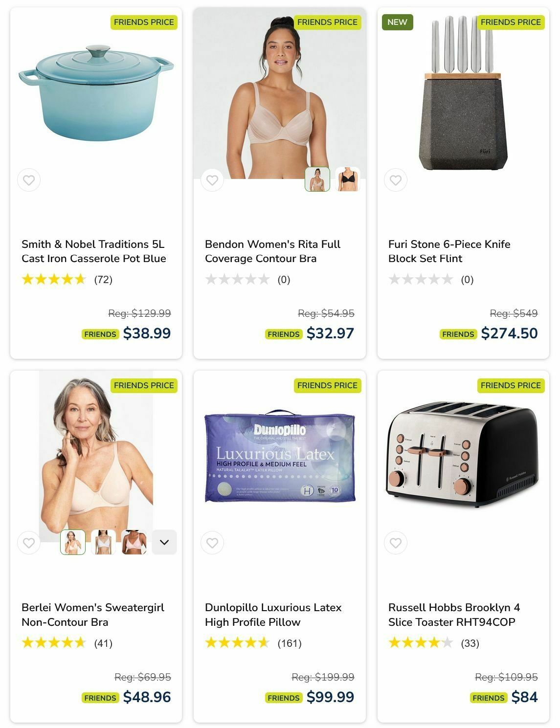Select black colour thumbnail for Bendon bra

click(348, 179)
